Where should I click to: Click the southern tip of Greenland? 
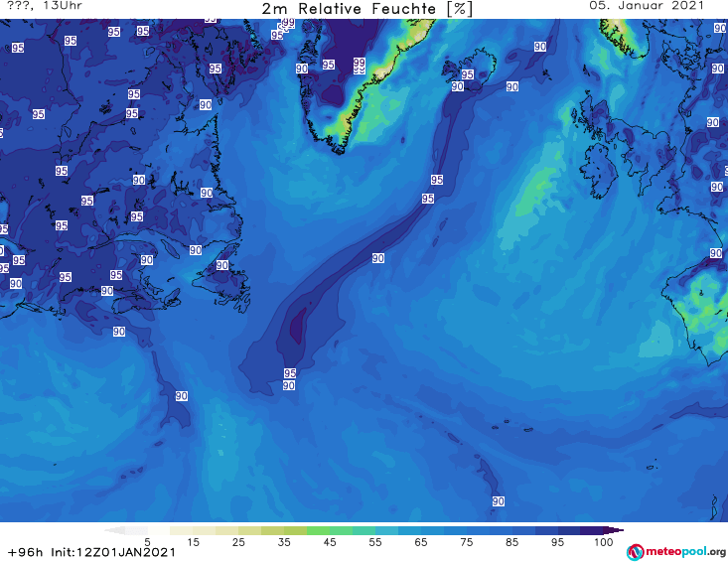coord(340,149)
